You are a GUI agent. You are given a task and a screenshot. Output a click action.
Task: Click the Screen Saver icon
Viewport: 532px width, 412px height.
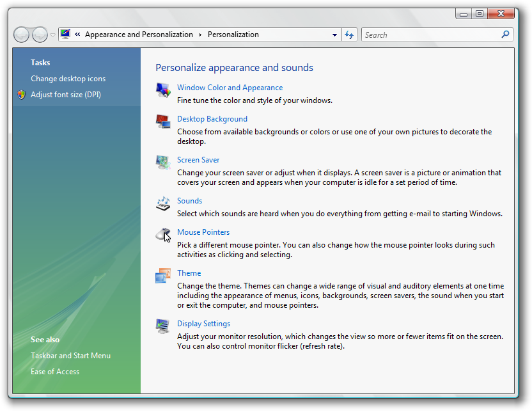[x=163, y=162]
